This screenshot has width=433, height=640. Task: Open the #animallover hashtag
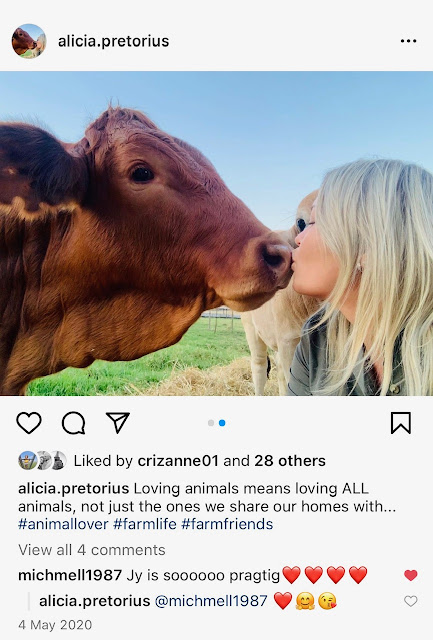click(x=63, y=524)
